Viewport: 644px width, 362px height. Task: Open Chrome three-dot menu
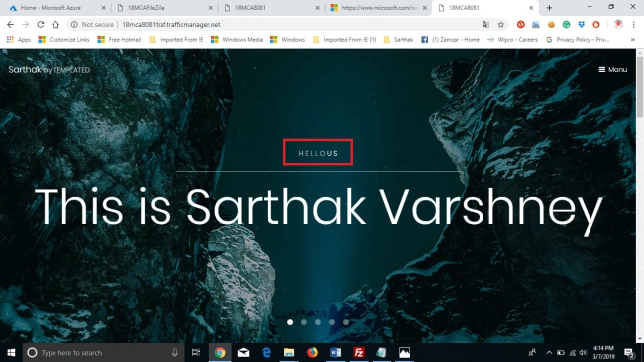[633, 24]
